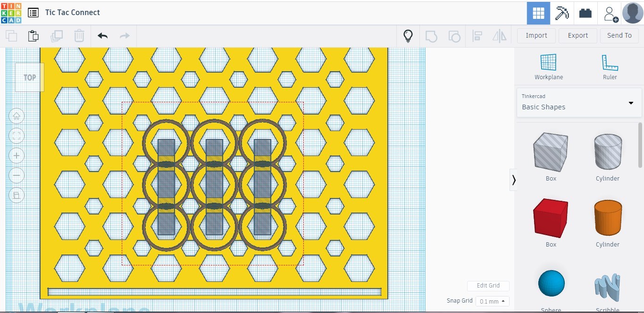The height and width of the screenshot is (313, 644).
Task: Click the Import button
Action: click(536, 36)
